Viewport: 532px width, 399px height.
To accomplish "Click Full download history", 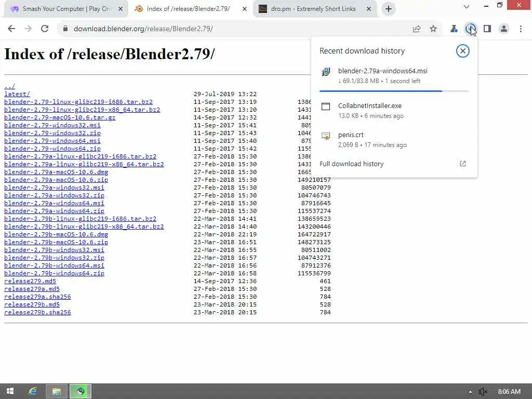I will [352, 164].
